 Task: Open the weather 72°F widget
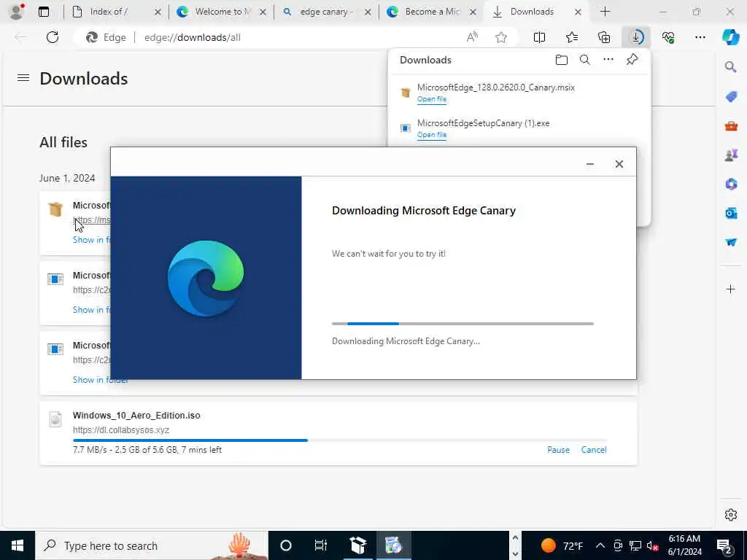pos(562,545)
